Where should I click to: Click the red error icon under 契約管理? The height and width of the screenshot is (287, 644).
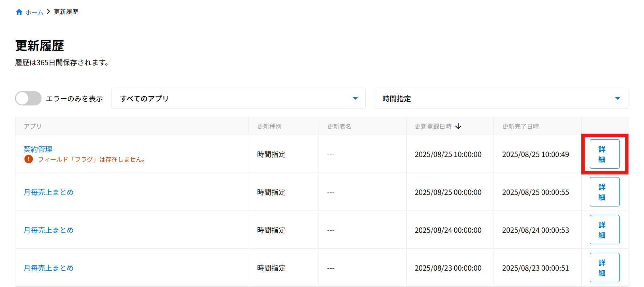point(29,159)
